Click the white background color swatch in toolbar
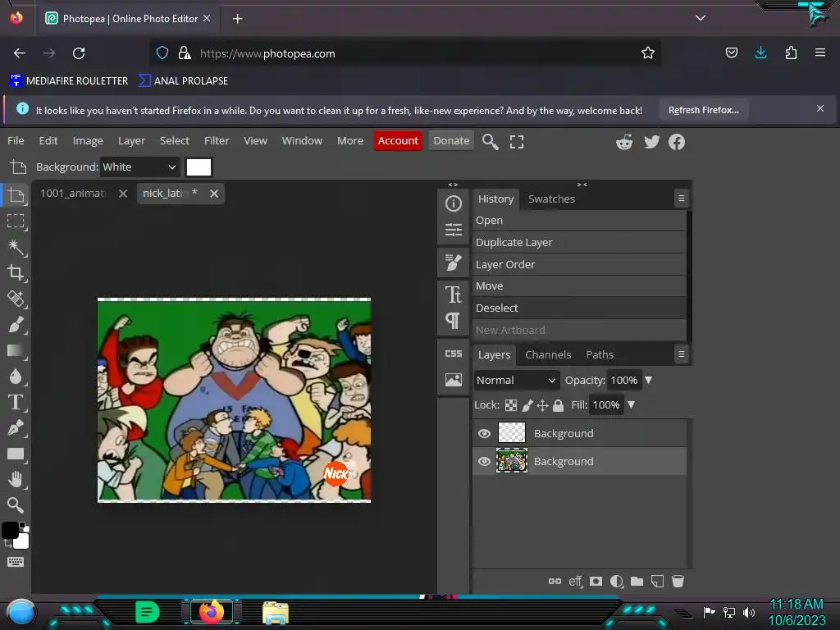The image size is (840, 630). coord(22,542)
